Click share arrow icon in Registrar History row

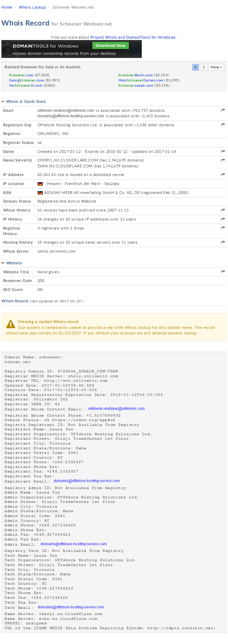pyautogui.click(x=223, y=228)
